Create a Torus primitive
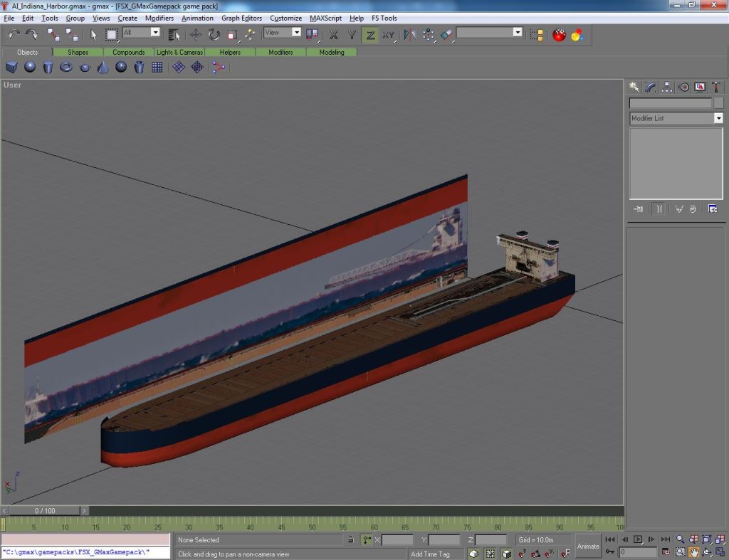 click(66, 67)
